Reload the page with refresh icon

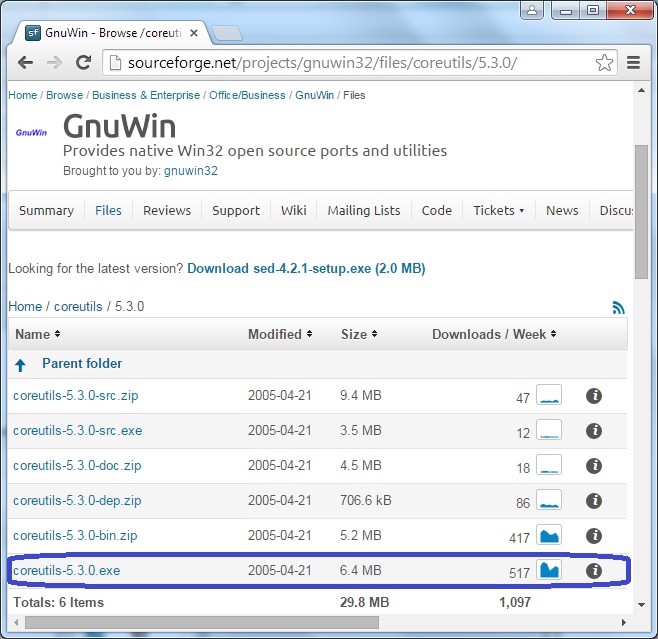click(x=84, y=63)
